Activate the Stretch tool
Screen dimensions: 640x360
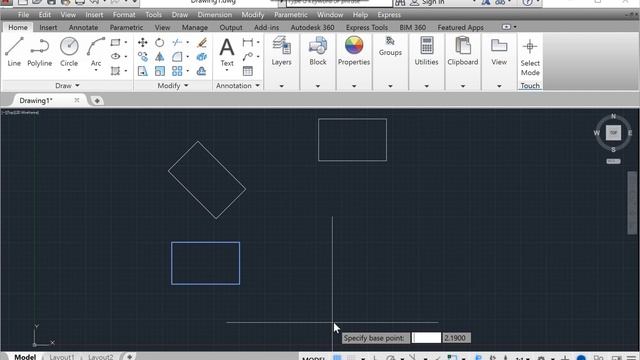pos(142,71)
